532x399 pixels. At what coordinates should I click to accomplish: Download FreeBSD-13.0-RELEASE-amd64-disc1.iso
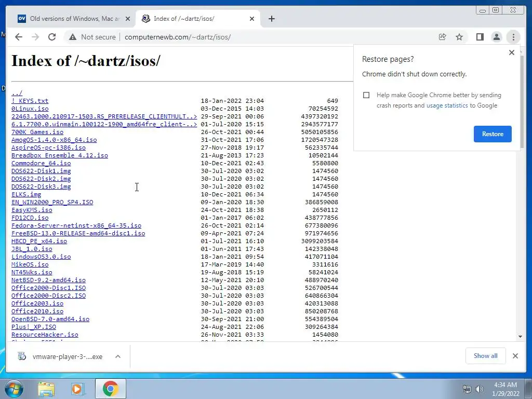78,233
